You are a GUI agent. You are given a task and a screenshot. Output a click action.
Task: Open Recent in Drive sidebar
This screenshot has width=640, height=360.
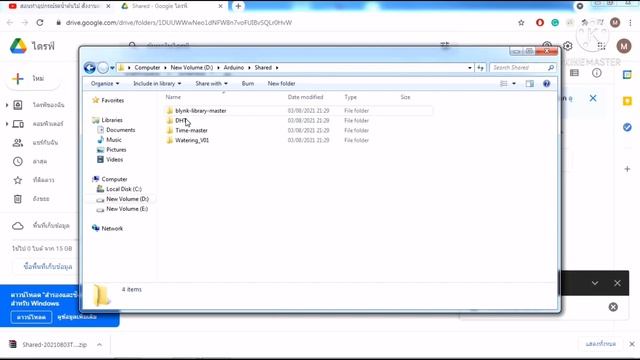[39, 161]
